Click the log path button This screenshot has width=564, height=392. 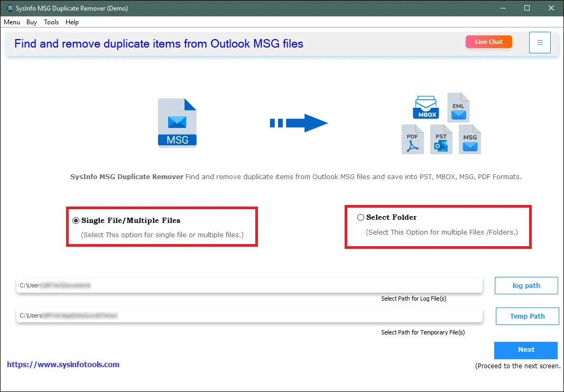click(x=526, y=286)
